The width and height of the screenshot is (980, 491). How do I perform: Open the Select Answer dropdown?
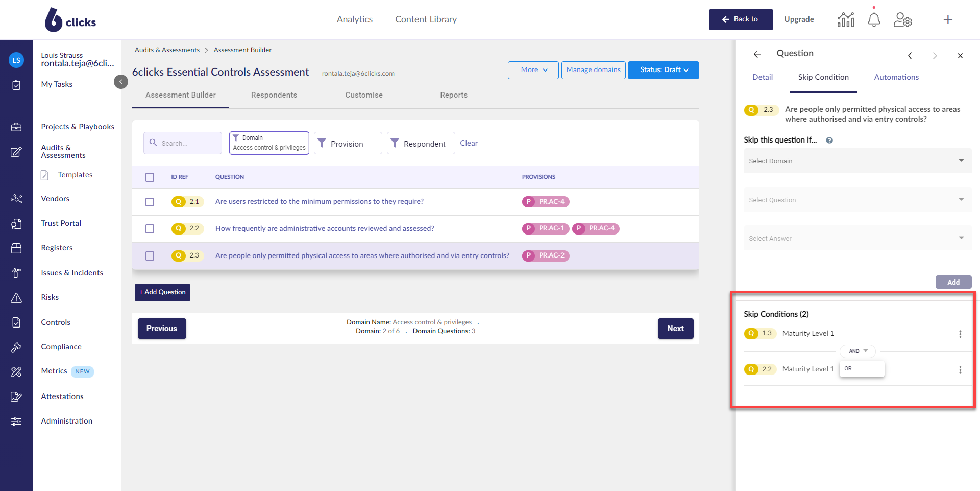click(857, 238)
